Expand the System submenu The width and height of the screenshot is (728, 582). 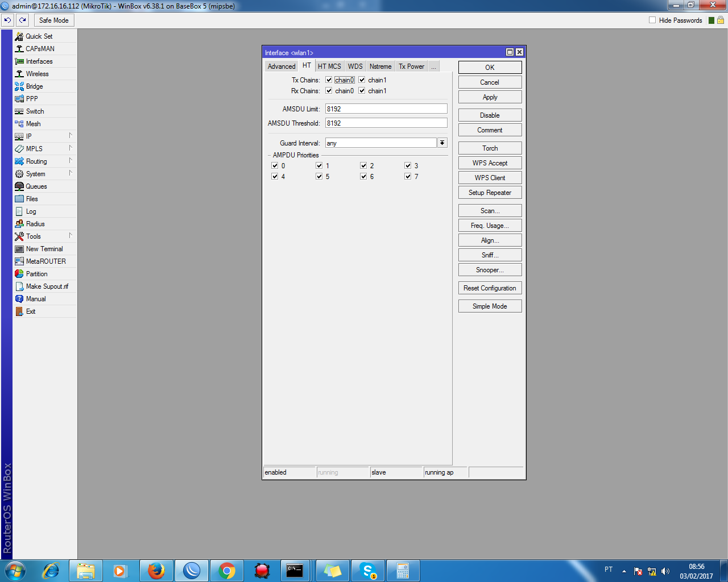point(71,173)
